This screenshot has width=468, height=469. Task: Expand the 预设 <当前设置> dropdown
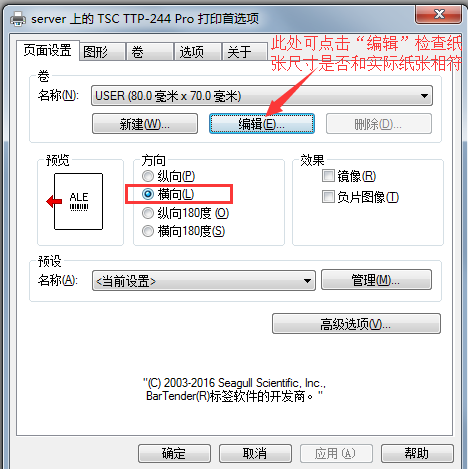[204, 281]
